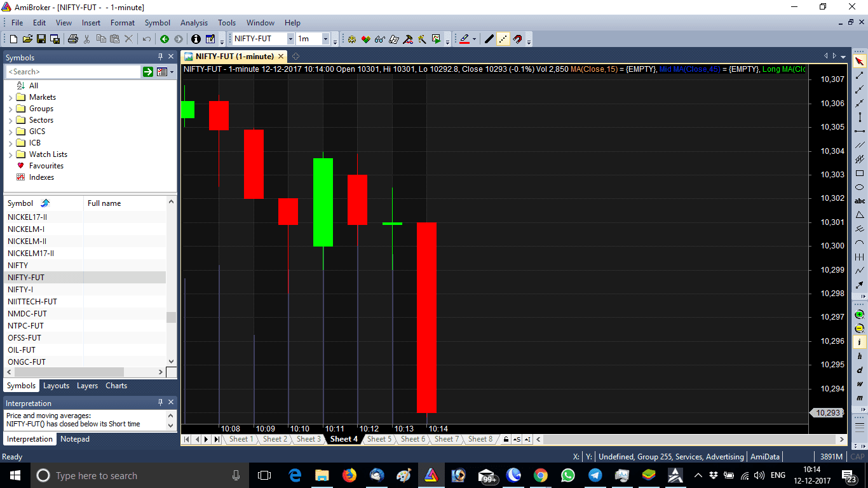
Task: Open the Format menu
Action: [x=123, y=23]
